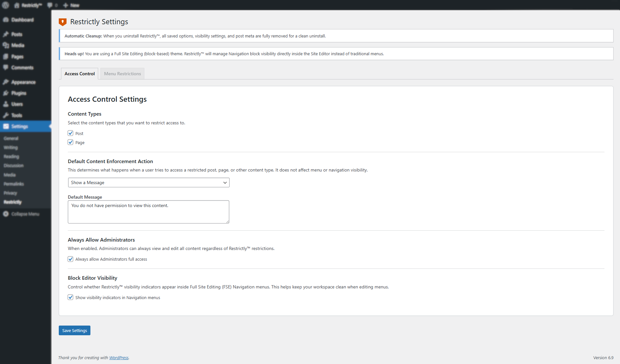Screen dimensions: 620x364
Task: Select the Access Control tab
Action: pyautogui.click(x=79, y=74)
